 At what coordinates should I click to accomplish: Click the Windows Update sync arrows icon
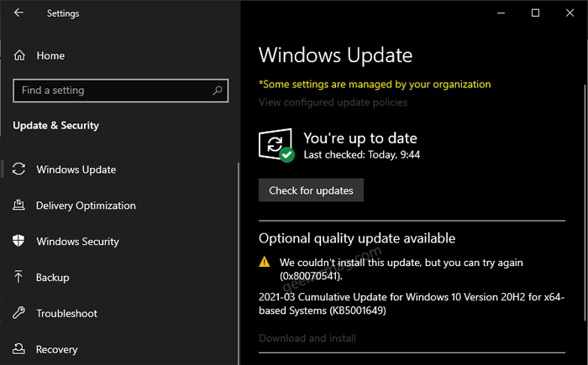(x=18, y=169)
